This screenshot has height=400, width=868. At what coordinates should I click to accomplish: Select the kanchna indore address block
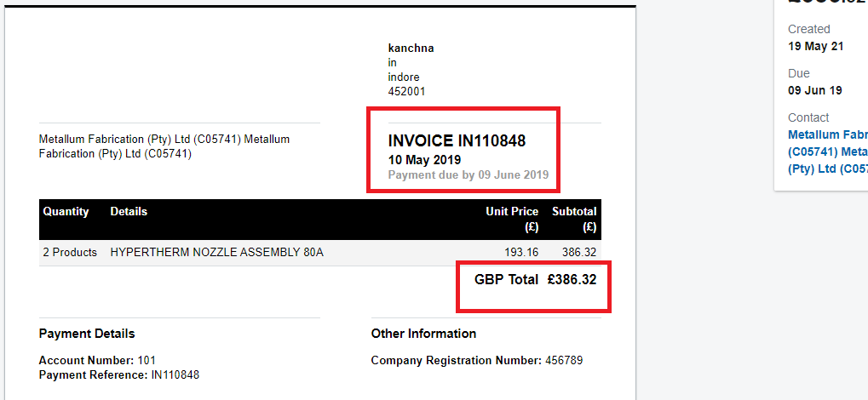click(x=411, y=70)
